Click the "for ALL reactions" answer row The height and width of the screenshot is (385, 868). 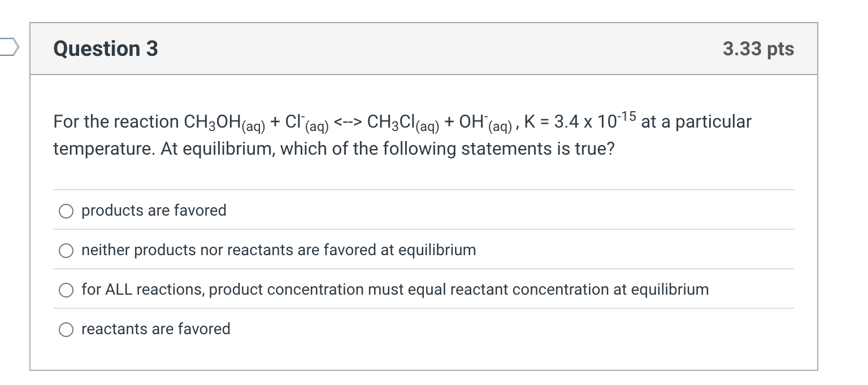click(x=394, y=290)
